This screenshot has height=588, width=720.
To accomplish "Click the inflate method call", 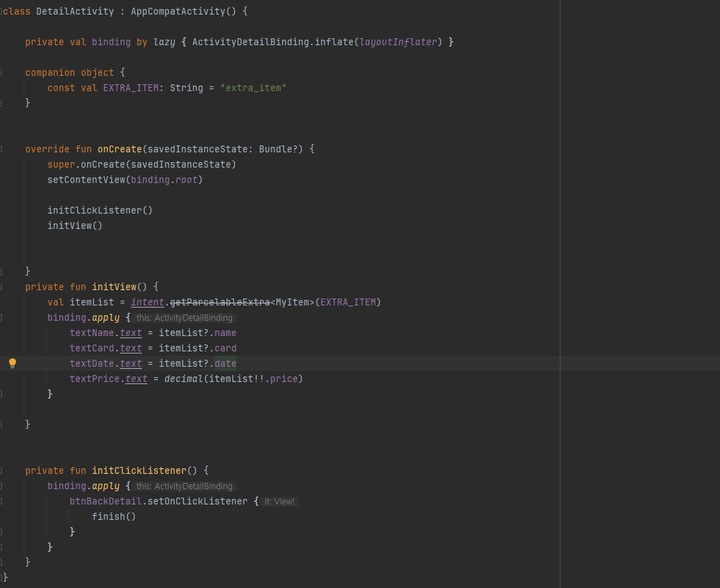I will click(334, 42).
